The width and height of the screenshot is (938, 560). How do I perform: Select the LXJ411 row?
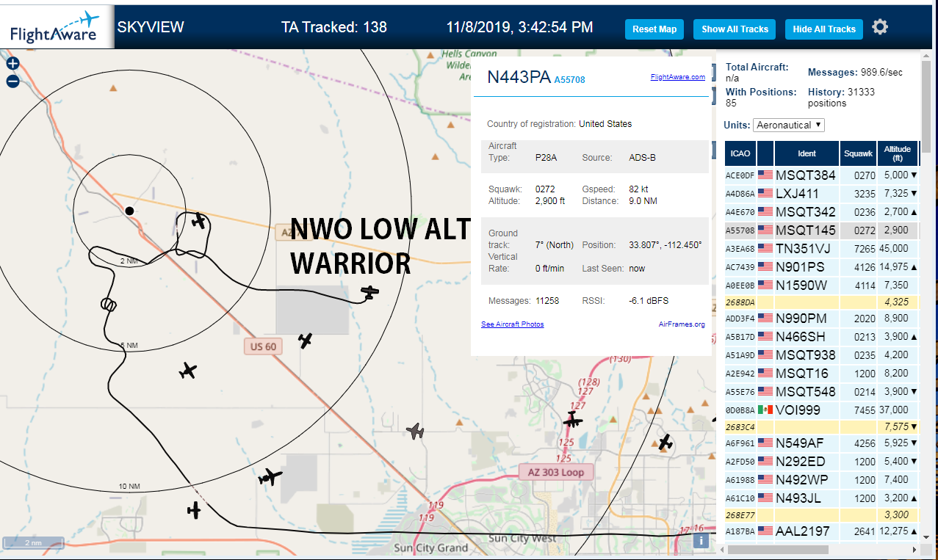(821, 193)
